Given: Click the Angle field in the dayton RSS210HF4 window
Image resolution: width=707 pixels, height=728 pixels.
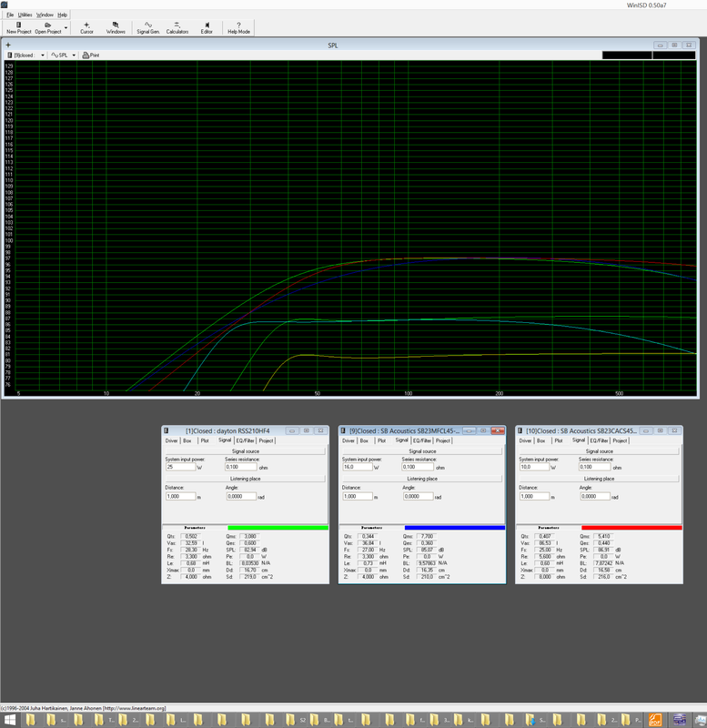Looking at the screenshot, I should [241, 496].
